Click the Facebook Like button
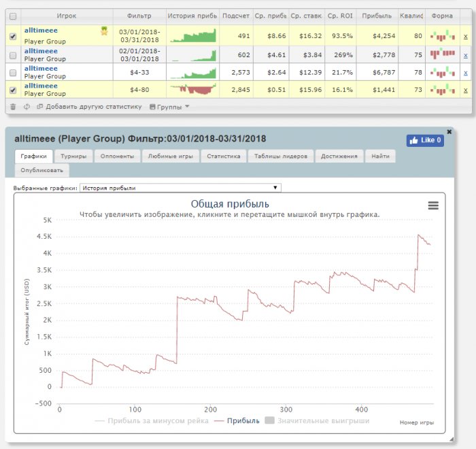This screenshot has height=449, width=476. click(x=425, y=140)
